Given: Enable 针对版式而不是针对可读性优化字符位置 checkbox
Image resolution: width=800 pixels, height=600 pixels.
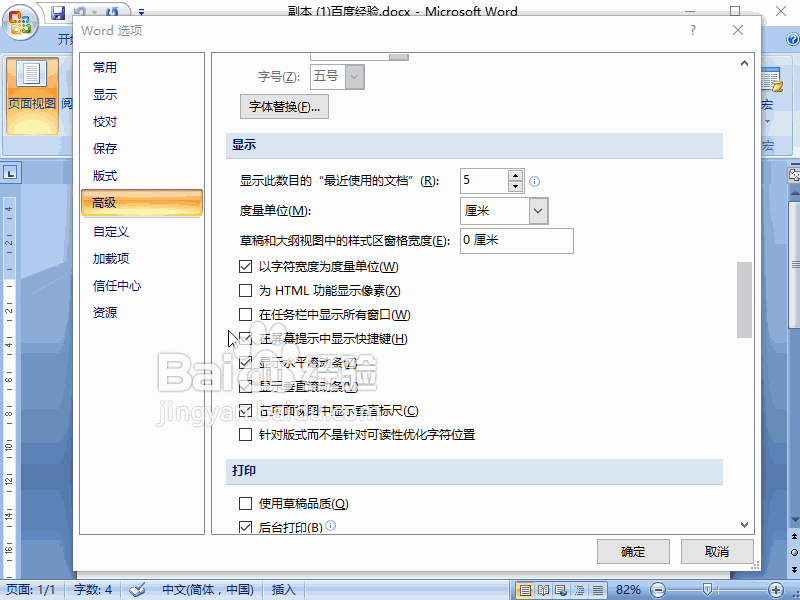Looking at the screenshot, I should tap(245, 434).
